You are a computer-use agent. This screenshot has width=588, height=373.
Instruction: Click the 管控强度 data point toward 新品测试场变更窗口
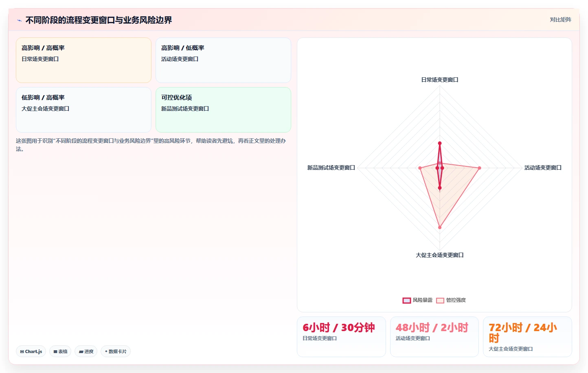point(420,168)
